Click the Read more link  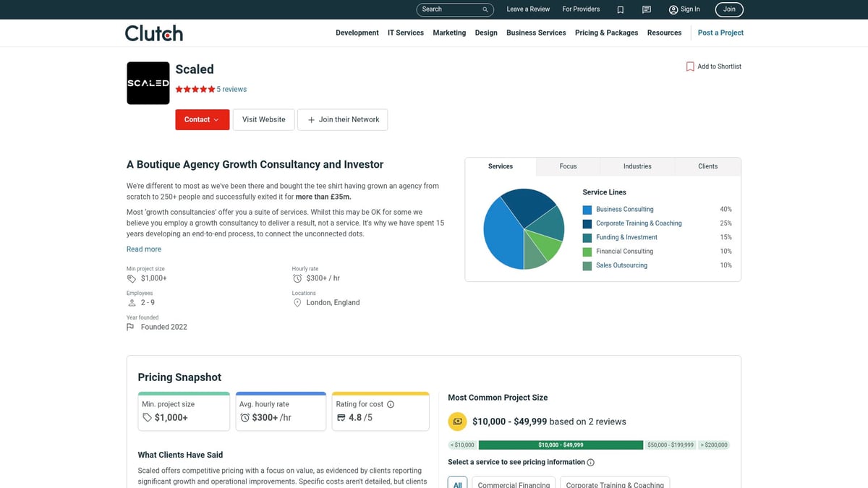click(144, 249)
